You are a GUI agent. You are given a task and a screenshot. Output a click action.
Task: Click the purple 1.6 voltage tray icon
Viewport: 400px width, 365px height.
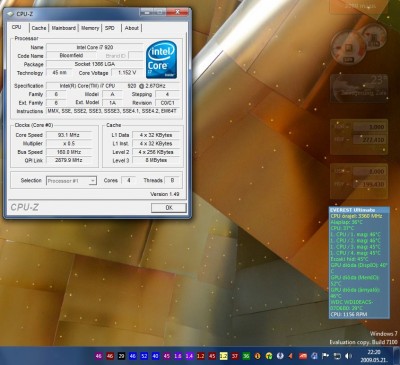coord(178,356)
